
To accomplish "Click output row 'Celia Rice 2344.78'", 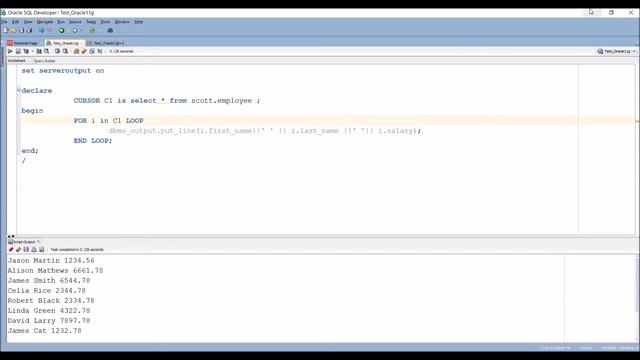I will (47, 291).
